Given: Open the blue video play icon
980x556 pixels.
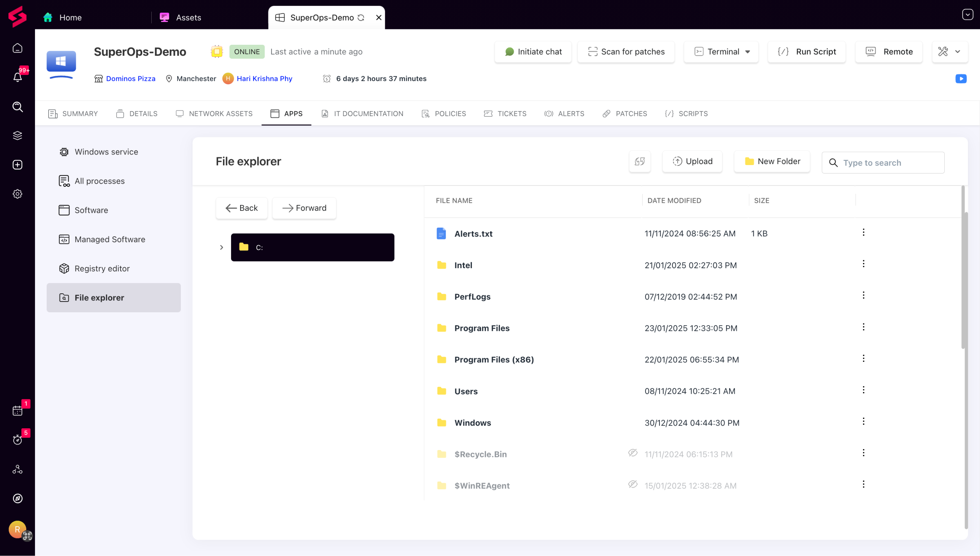Looking at the screenshot, I should click(x=960, y=79).
